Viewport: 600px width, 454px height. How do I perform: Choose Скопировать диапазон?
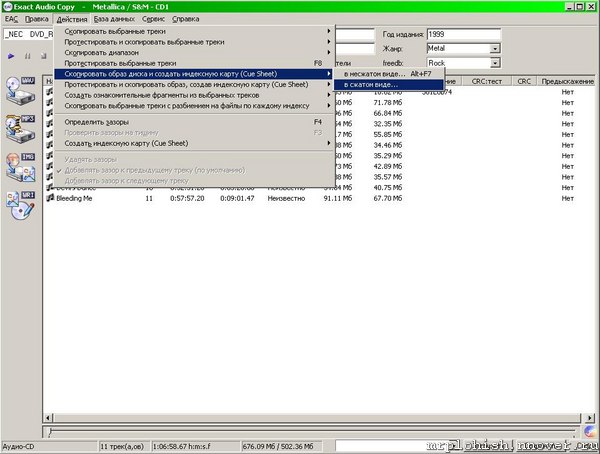coord(194,53)
